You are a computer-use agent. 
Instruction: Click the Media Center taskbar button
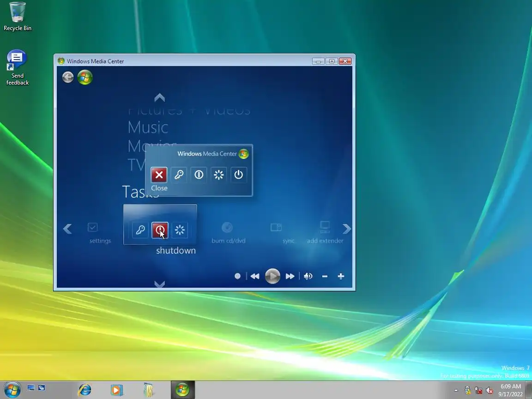coord(183,390)
